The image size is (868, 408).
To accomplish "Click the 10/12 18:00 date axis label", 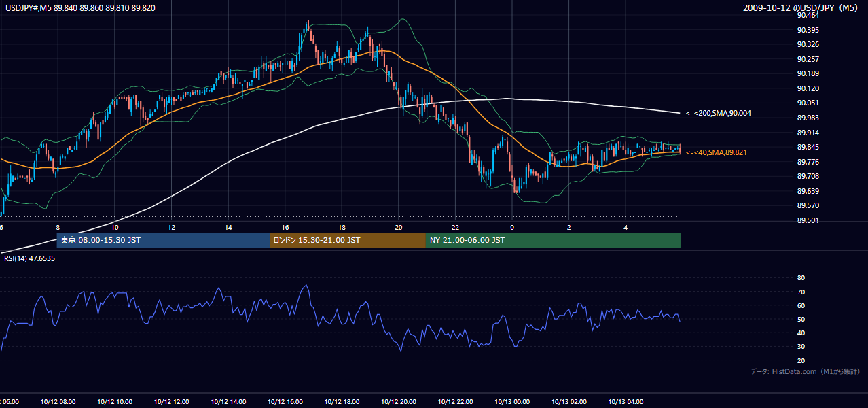I will [342, 401].
